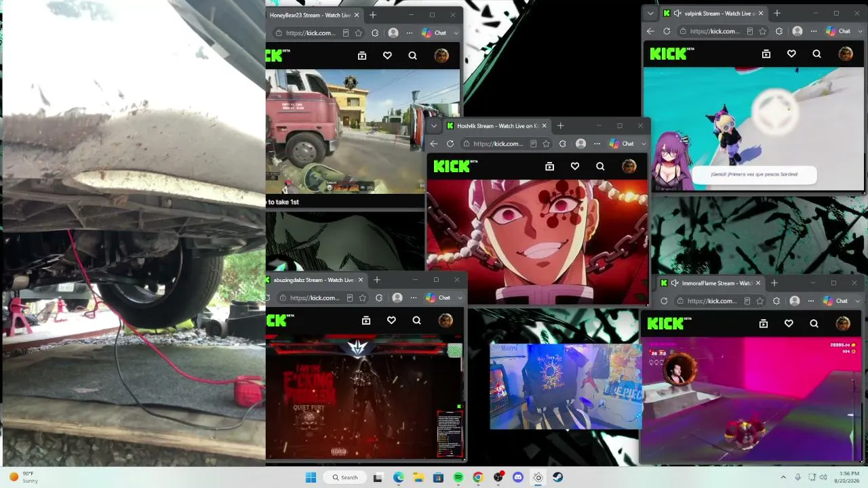Open the Windows Start menu
Image resolution: width=868 pixels, height=488 pixels.
click(311, 477)
